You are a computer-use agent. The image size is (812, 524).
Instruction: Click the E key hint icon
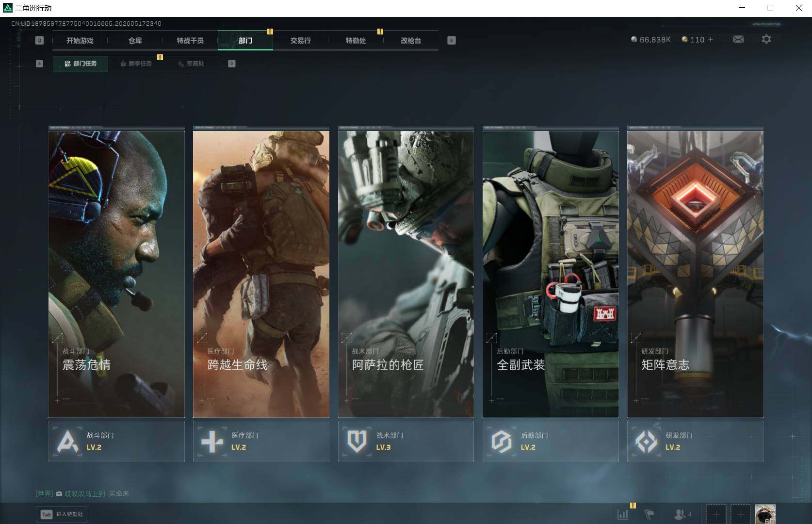(451, 40)
